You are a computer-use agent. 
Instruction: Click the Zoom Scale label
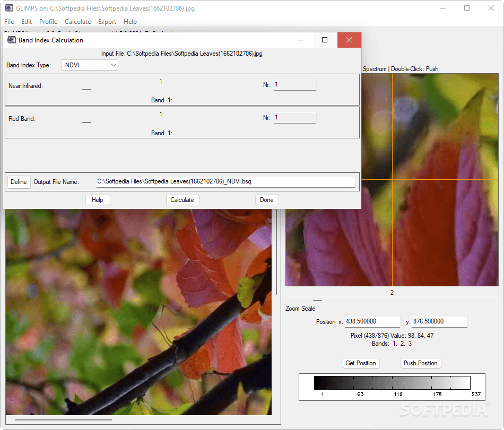pyautogui.click(x=300, y=309)
